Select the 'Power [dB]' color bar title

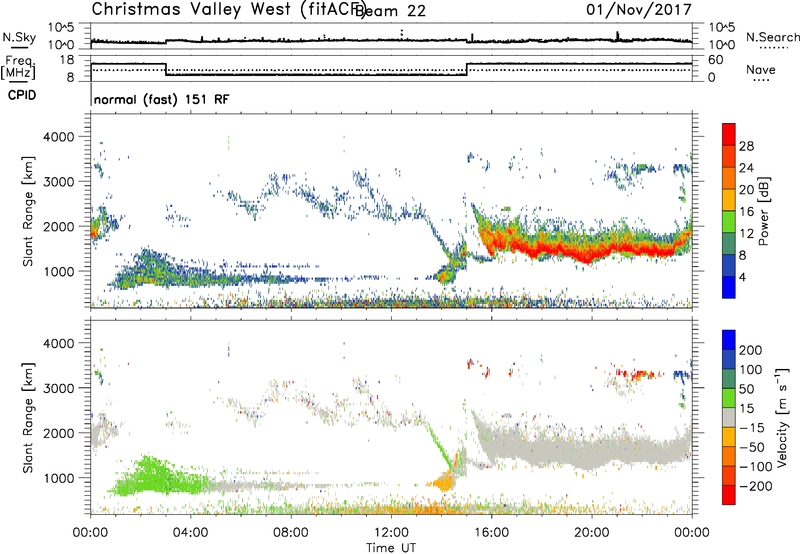point(763,211)
